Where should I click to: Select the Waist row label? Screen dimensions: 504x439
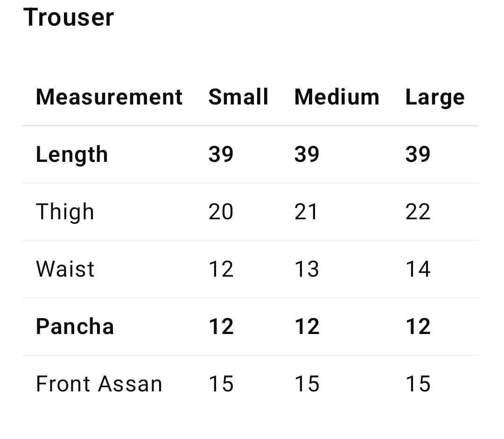click(x=65, y=269)
